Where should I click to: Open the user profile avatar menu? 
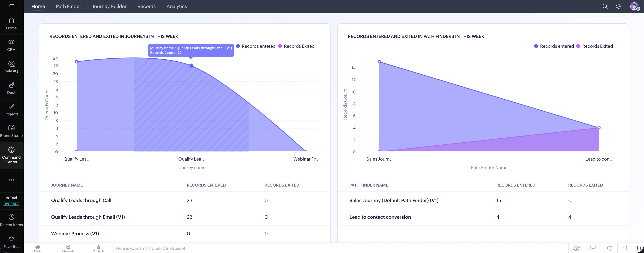[634, 6]
